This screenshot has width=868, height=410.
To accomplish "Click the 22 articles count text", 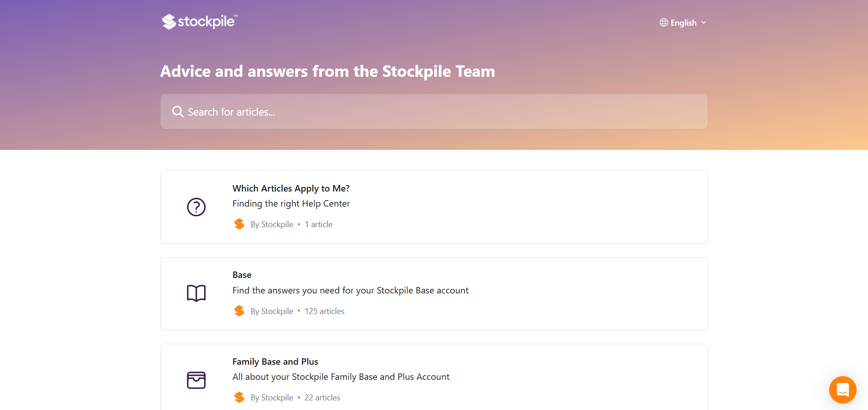I will (x=322, y=398).
